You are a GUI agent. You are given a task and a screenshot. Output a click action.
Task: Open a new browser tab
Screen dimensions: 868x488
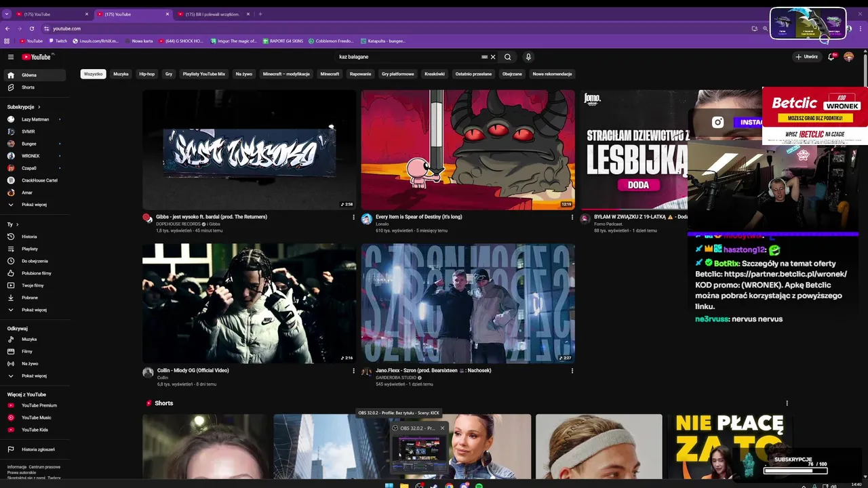point(260,14)
